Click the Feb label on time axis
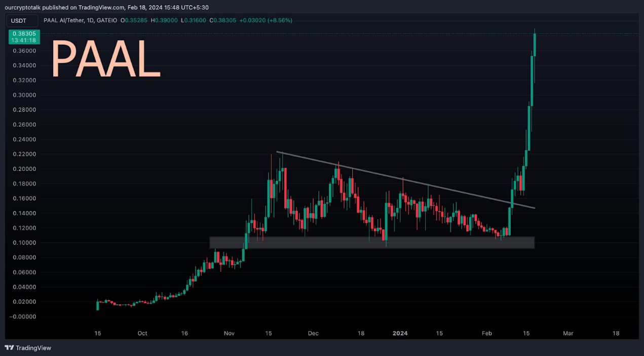 pos(486,333)
